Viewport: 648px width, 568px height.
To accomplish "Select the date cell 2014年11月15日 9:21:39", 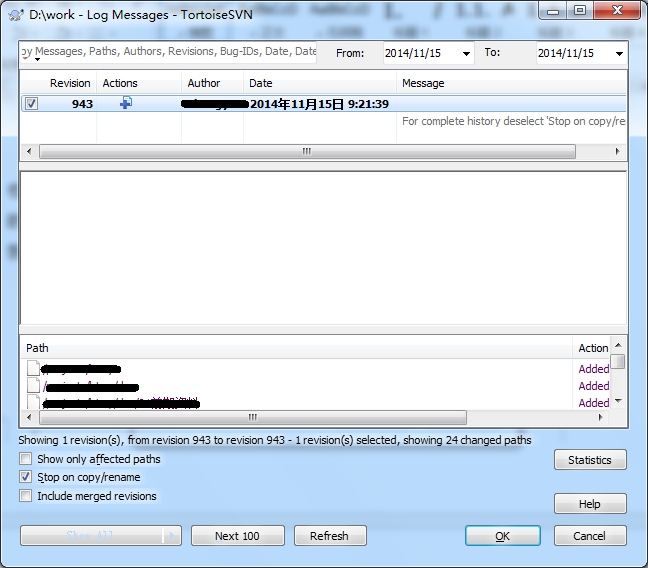I will 319,103.
